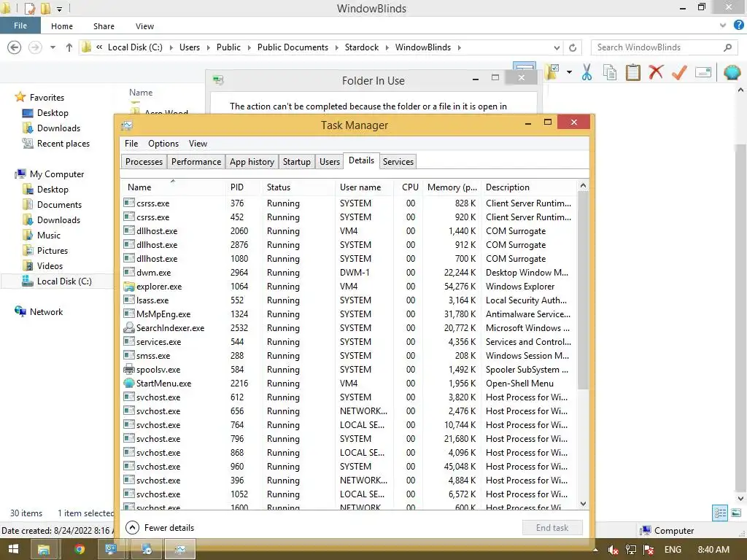Switch to the Startup tab

pyautogui.click(x=296, y=162)
